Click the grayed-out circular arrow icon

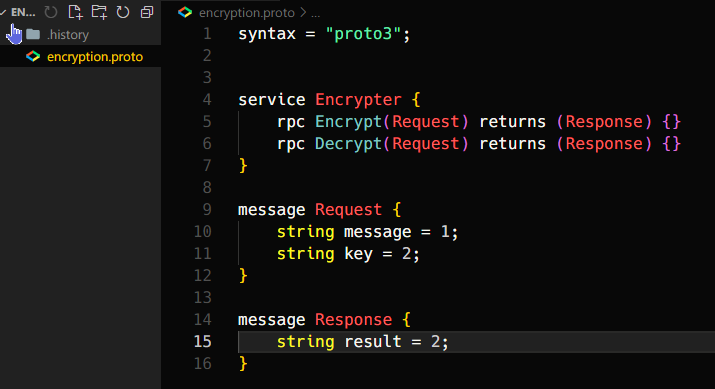(51, 12)
